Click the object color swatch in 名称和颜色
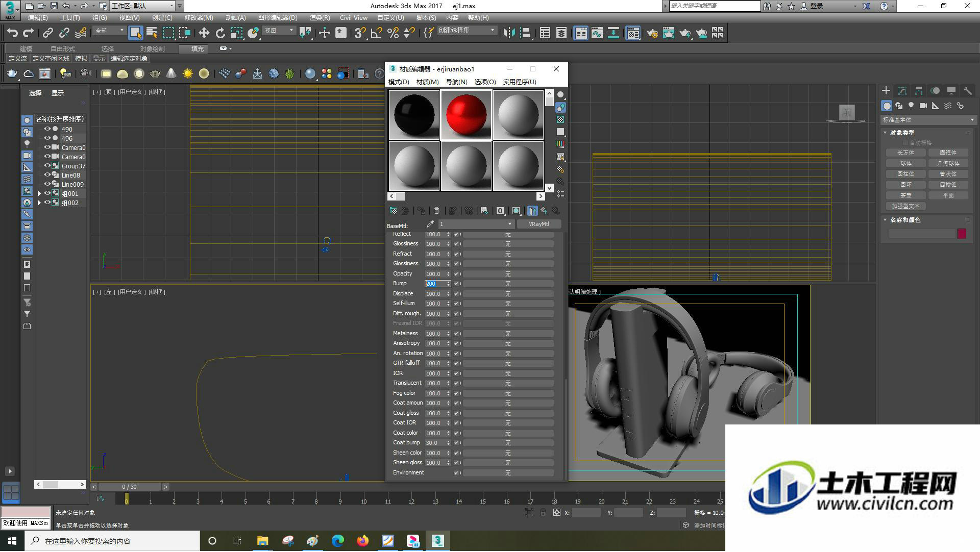Image resolution: width=980 pixels, height=552 pixels. [x=962, y=234]
